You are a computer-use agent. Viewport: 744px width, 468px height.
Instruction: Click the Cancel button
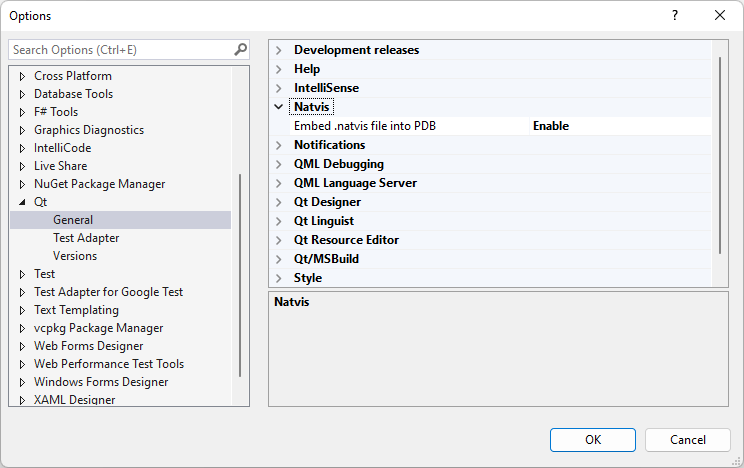pos(688,440)
